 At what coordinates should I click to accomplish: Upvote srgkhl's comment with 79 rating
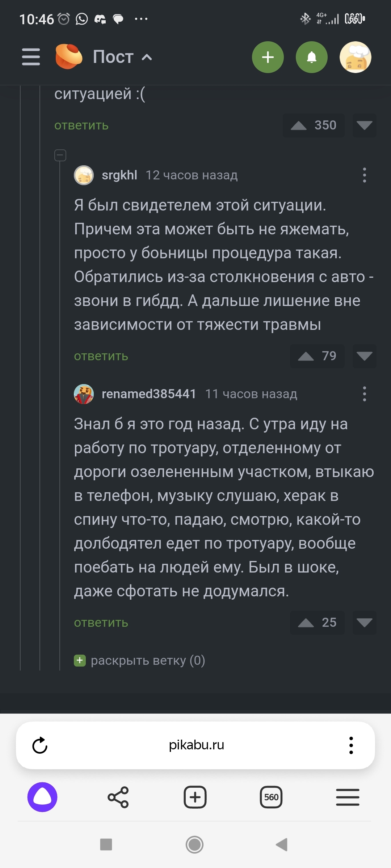click(306, 356)
